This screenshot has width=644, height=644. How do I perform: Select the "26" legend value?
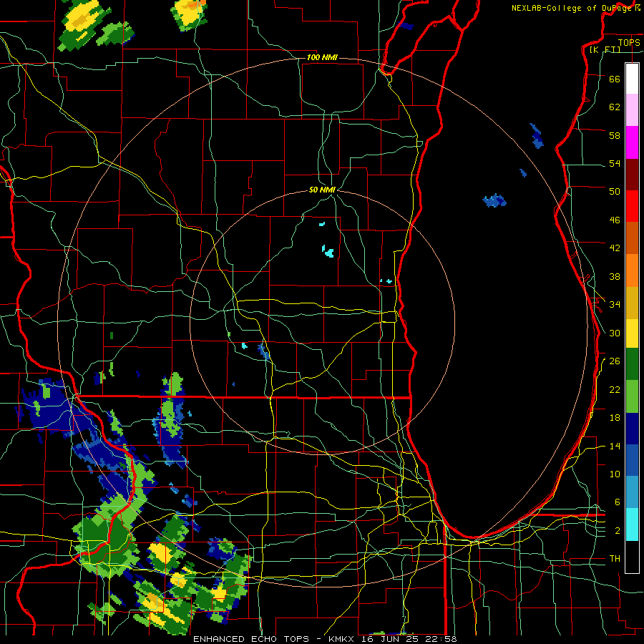pyautogui.click(x=615, y=361)
